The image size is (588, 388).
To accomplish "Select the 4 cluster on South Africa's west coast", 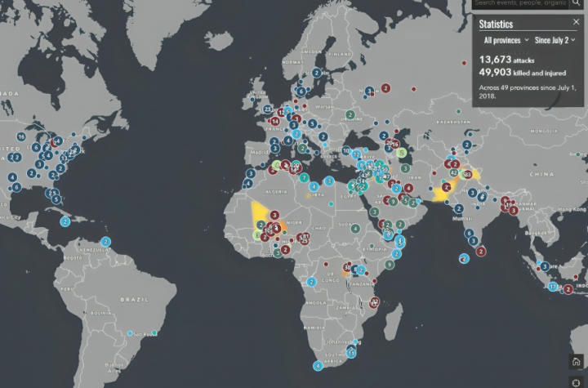I will click(318, 365).
